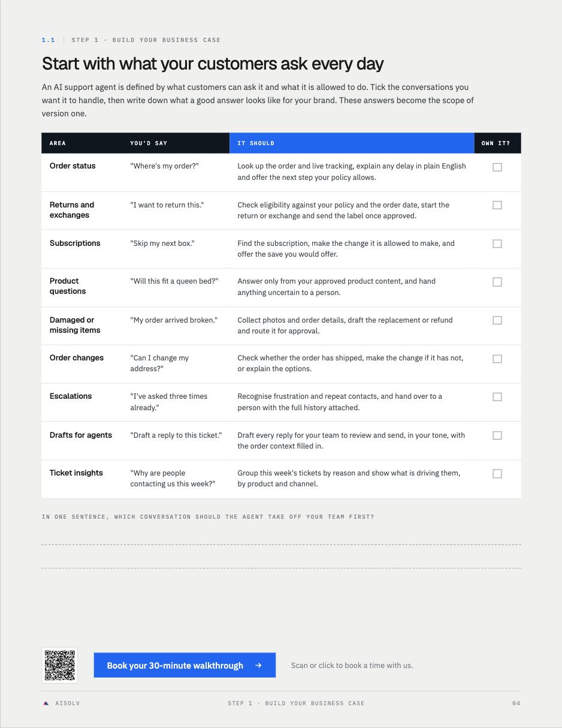Click the AISOLV logo icon in footer

tap(46, 703)
